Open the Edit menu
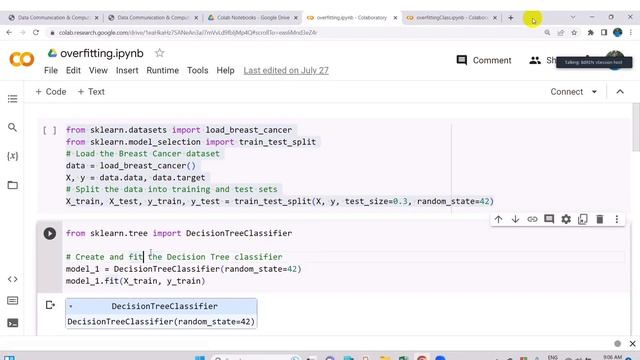Image resolution: width=640 pixels, height=360 pixels. click(x=73, y=70)
